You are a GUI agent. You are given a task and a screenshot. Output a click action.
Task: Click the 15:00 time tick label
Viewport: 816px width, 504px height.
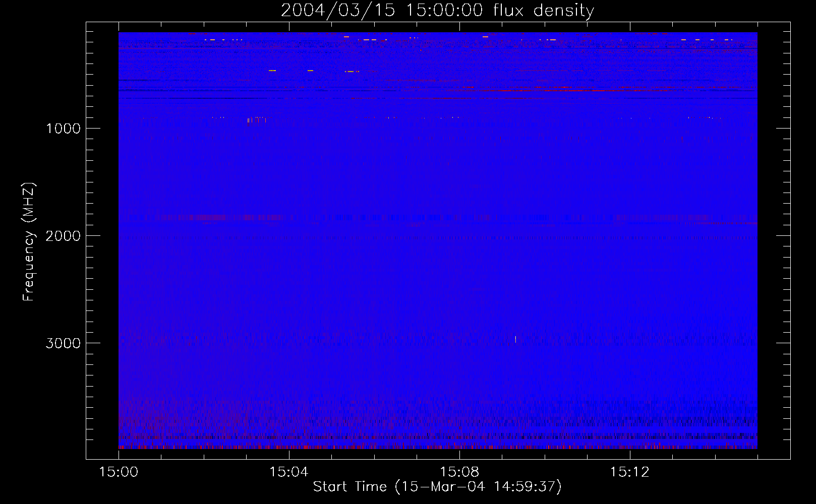119,472
